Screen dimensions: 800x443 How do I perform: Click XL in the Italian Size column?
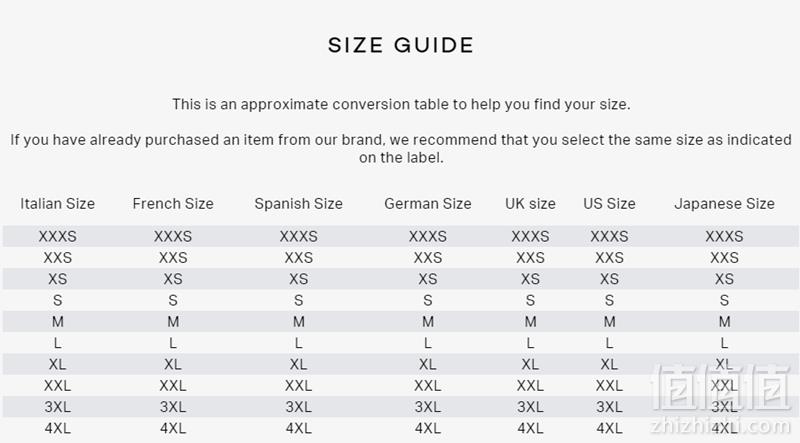(58, 364)
